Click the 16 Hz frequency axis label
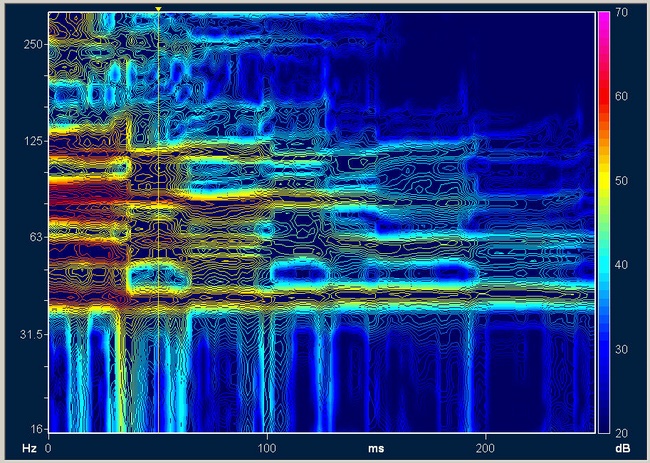Image resolution: width=650 pixels, height=463 pixels. coord(36,429)
